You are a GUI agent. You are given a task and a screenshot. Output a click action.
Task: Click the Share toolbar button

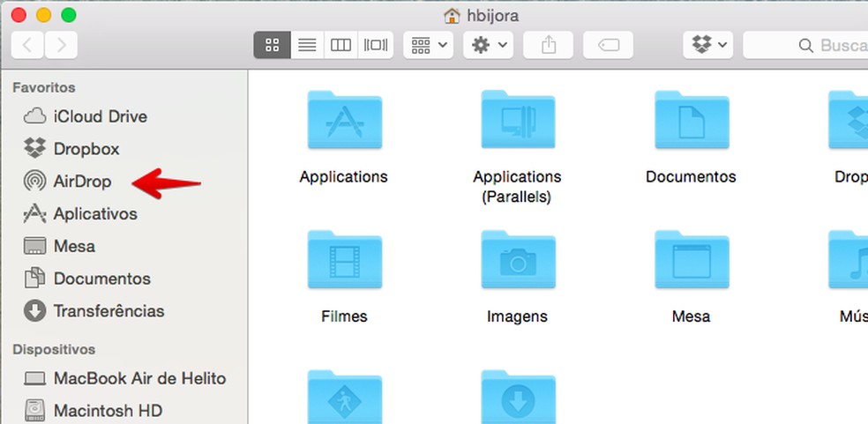coord(548,45)
